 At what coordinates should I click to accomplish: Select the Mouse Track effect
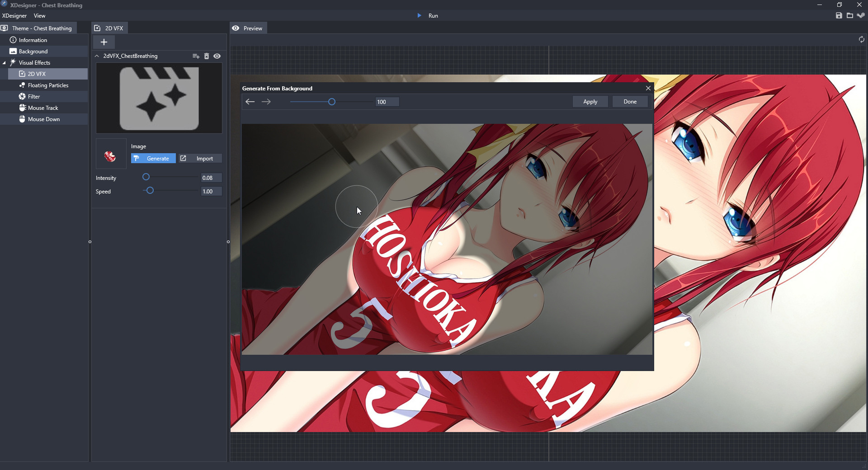pyautogui.click(x=43, y=108)
